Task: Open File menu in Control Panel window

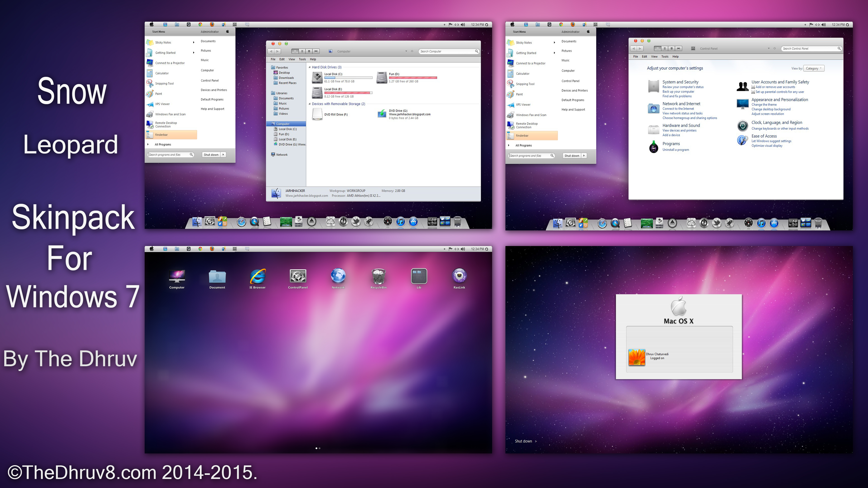Action: pos(635,56)
